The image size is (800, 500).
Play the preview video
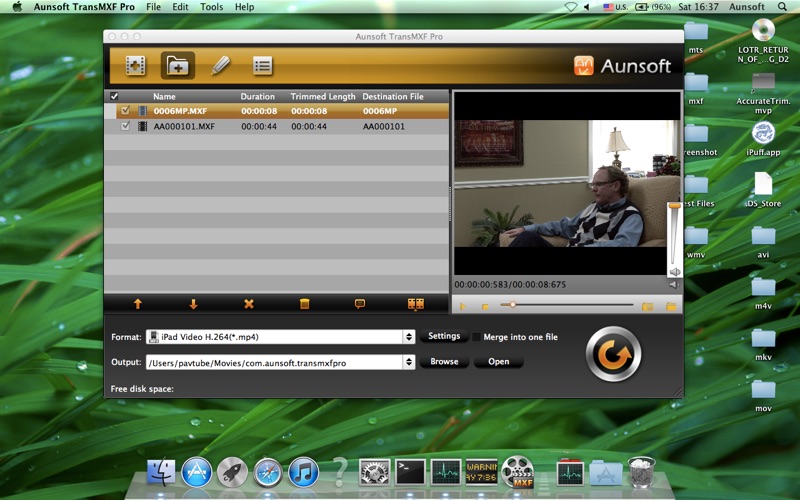click(x=463, y=307)
